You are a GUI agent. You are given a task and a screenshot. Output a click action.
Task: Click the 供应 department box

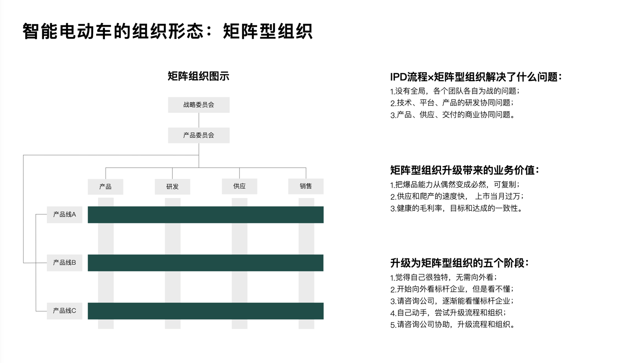click(x=239, y=187)
